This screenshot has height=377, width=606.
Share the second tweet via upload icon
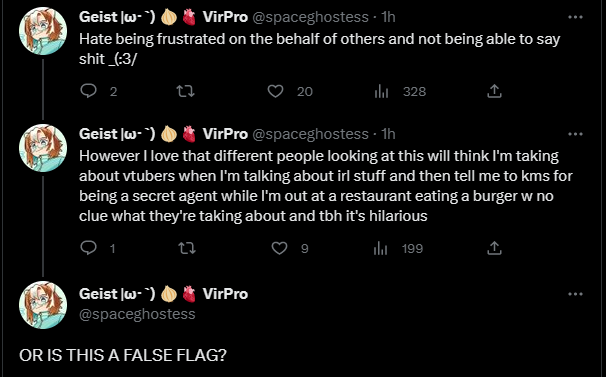(494, 248)
